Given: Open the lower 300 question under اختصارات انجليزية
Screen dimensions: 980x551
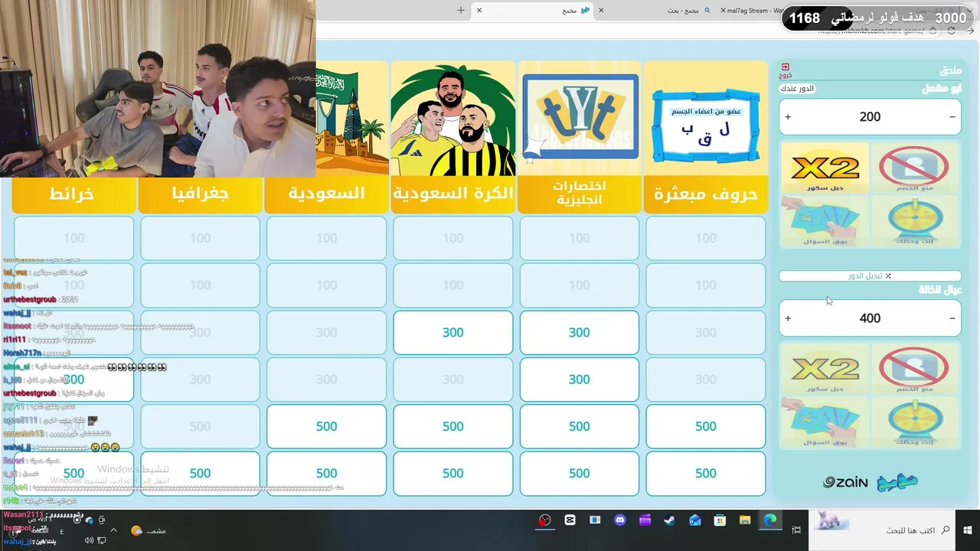Looking at the screenshot, I should click(580, 380).
